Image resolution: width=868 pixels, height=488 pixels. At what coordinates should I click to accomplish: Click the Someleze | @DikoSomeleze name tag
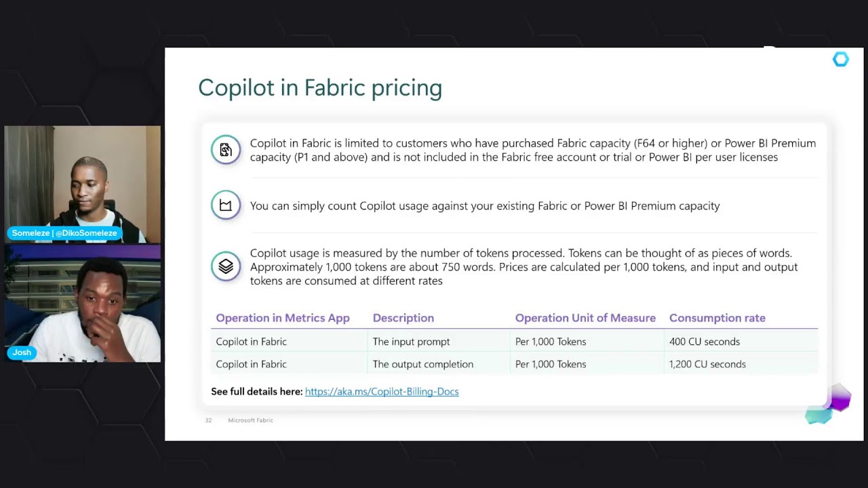point(64,233)
